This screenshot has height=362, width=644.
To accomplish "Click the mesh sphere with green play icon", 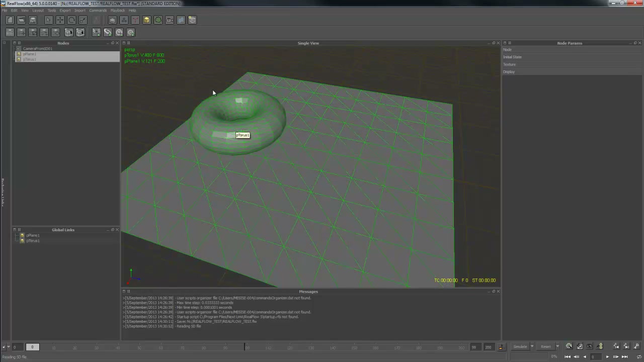I will click(x=131, y=32).
